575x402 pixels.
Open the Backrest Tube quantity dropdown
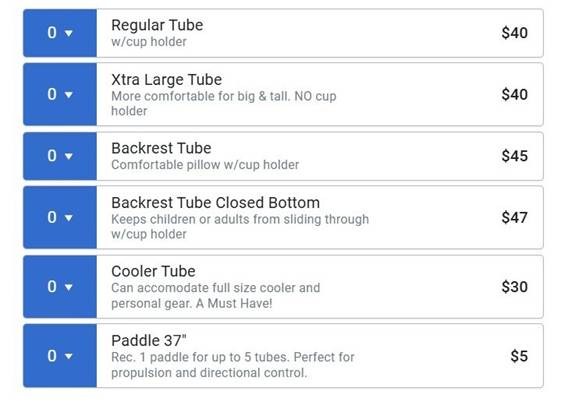tap(60, 156)
